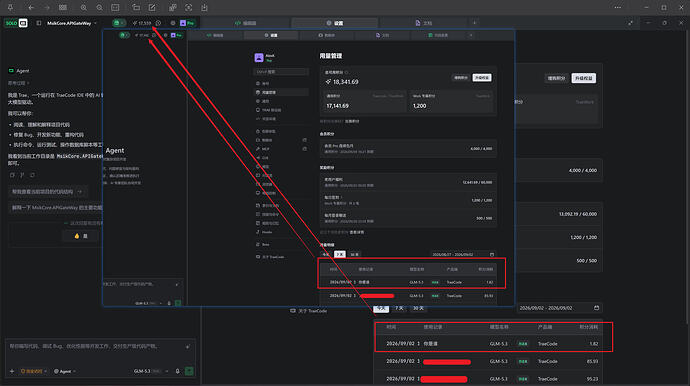Pin the image viewer window on top
690x386 pixels.
(x=11, y=7)
